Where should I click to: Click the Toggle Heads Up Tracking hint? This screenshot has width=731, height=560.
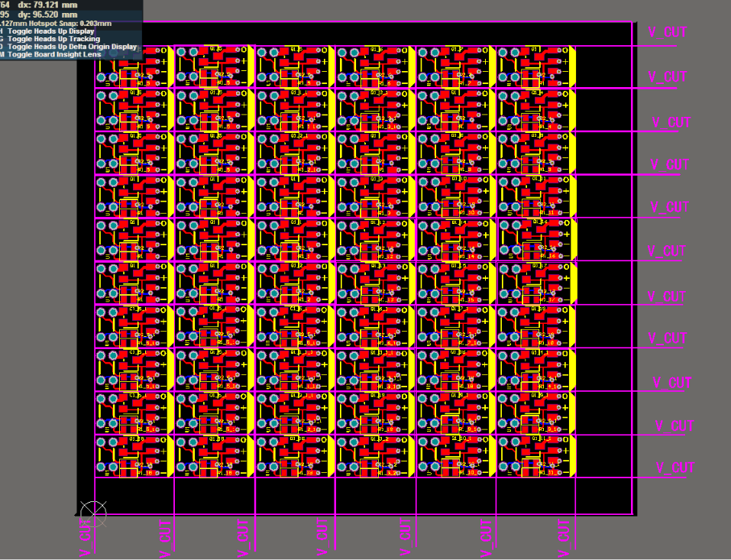[53, 39]
